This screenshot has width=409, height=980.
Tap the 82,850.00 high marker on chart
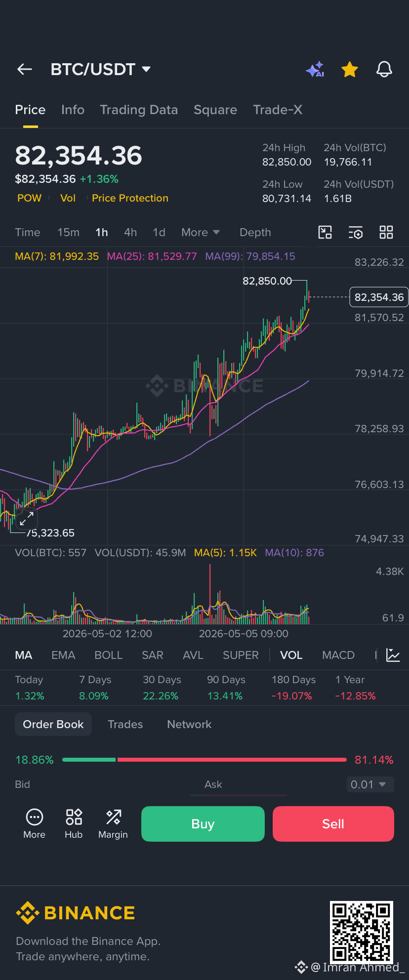[x=267, y=281]
